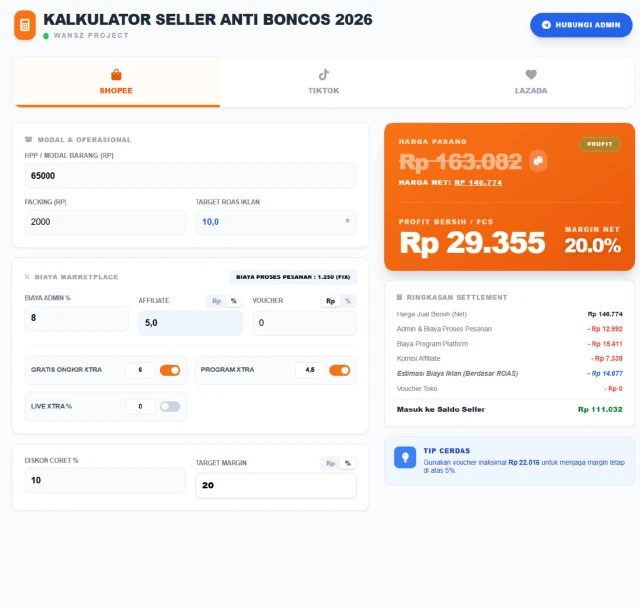The height and width of the screenshot is (608, 640).
Task: Disable the Gratis Ongkir Xtra toggle
Action: pos(170,370)
